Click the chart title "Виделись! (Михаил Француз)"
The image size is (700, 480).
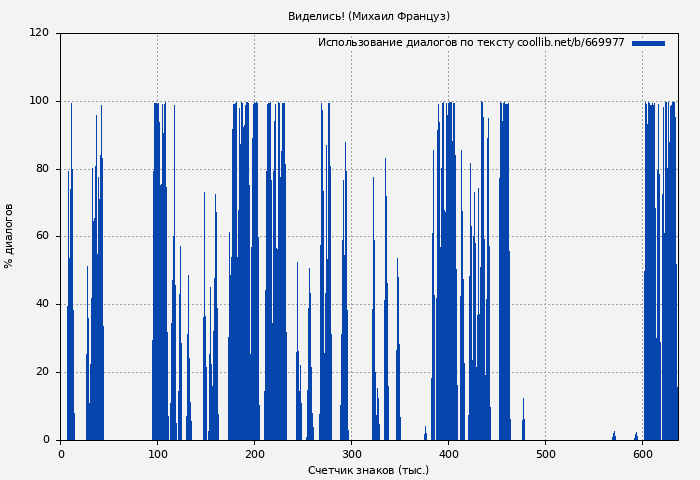(x=368, y=16)
